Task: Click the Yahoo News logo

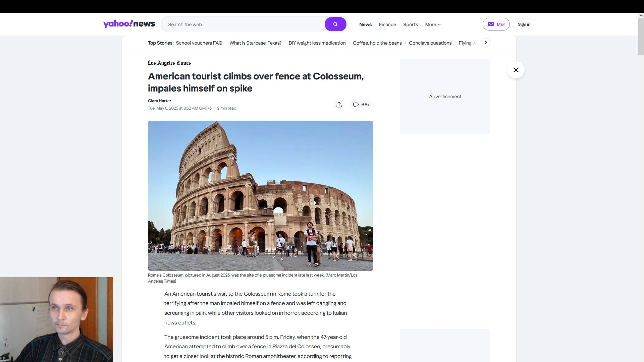Action: click(129, 24)
